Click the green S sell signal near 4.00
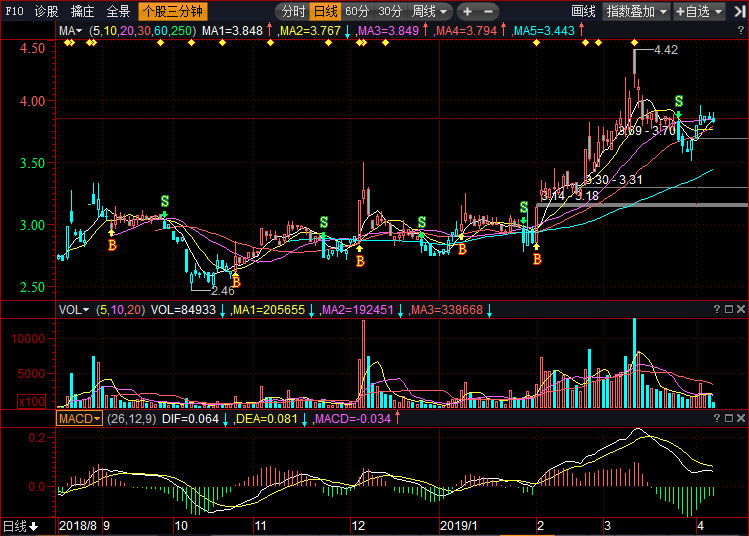749x536 pixels. [679, 102]
